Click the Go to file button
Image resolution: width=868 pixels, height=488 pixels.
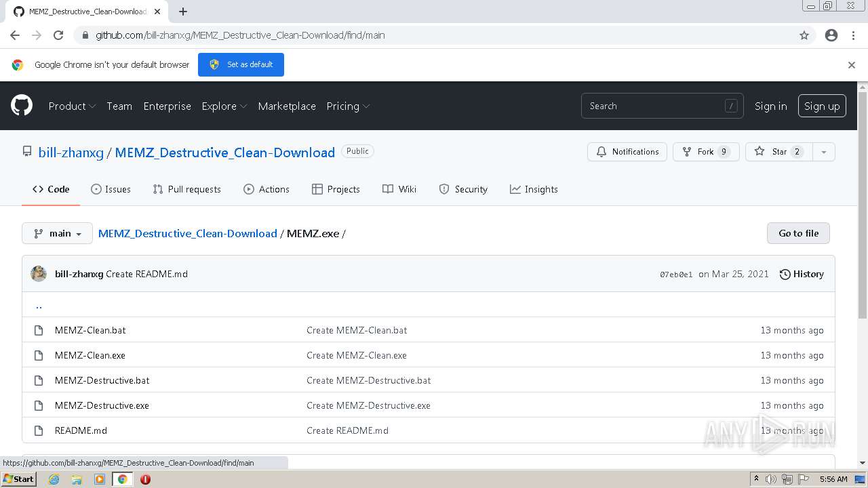(x=798, y=233)
